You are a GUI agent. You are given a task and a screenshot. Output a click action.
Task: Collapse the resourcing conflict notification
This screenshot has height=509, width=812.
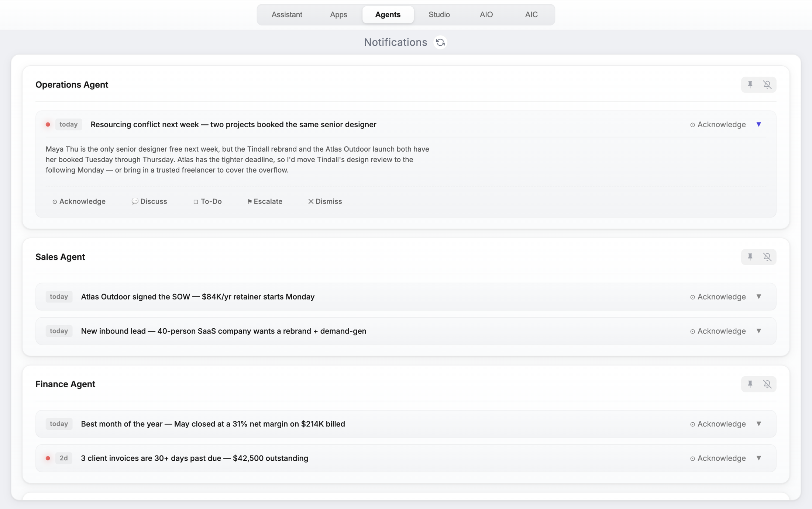point(759,125)
